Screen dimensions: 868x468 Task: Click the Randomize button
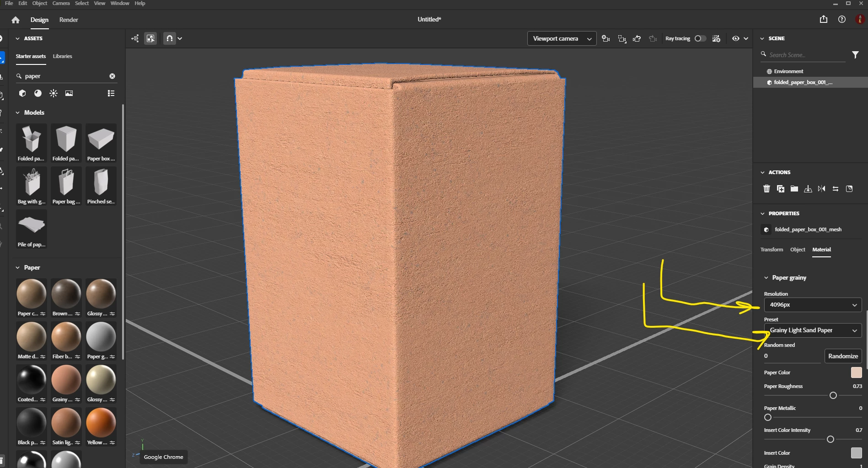(x=843, y=356)
